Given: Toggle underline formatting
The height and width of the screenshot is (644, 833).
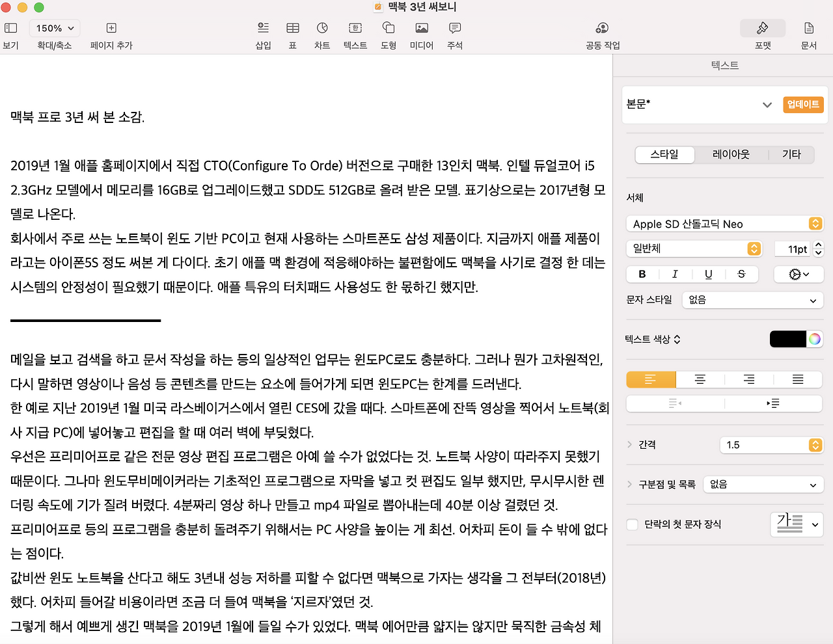Looking at the screenshot, I should 709,274.
